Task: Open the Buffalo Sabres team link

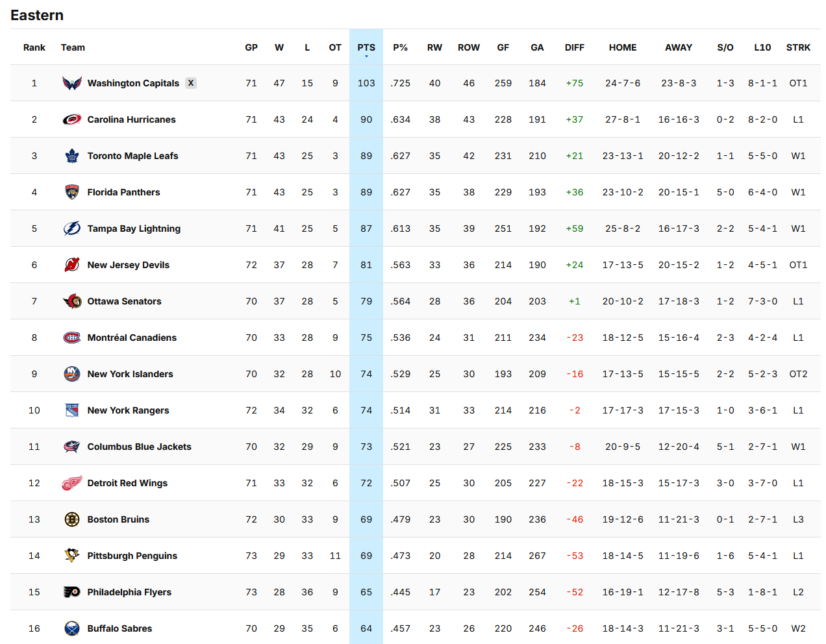Action: coord(119,628)
